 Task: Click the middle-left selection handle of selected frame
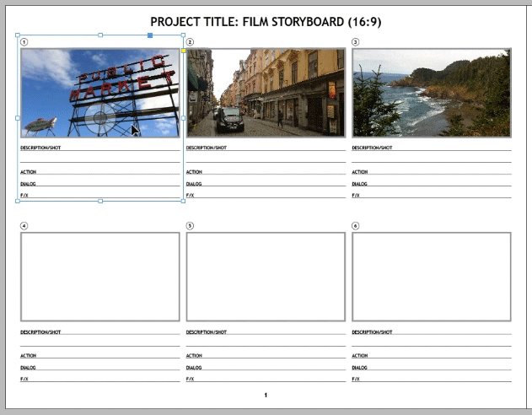(18, 118)
